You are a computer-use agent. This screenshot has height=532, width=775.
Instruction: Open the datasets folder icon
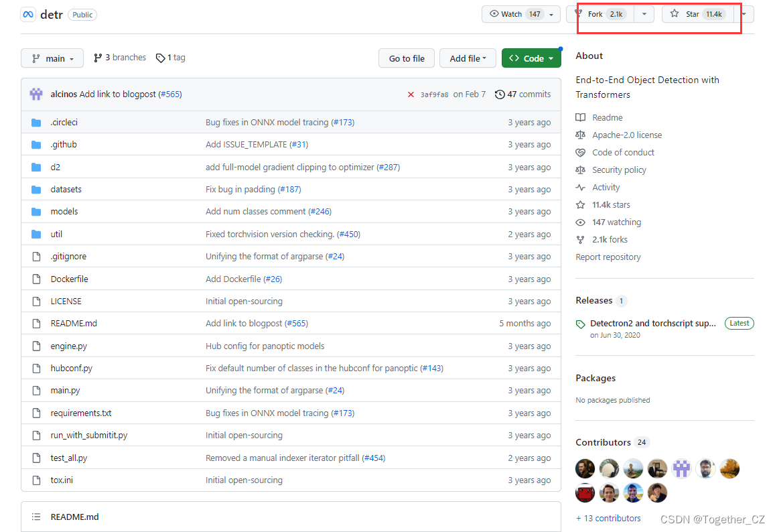[36, 190]
